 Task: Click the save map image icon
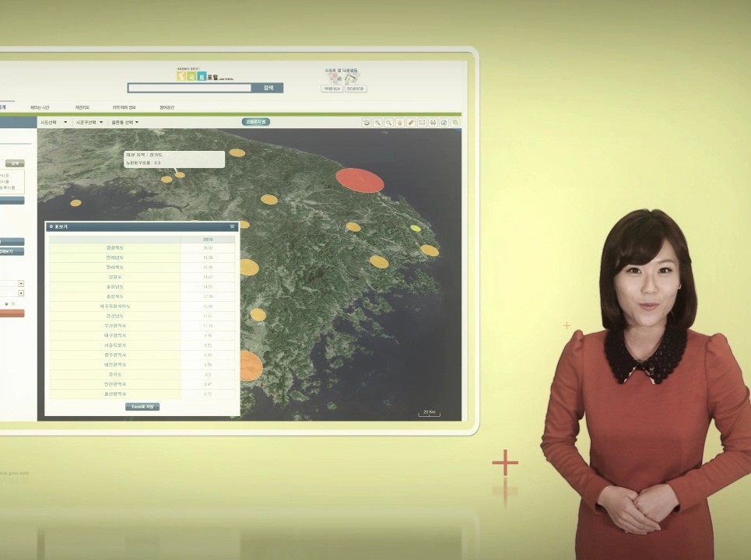[444, 122]
